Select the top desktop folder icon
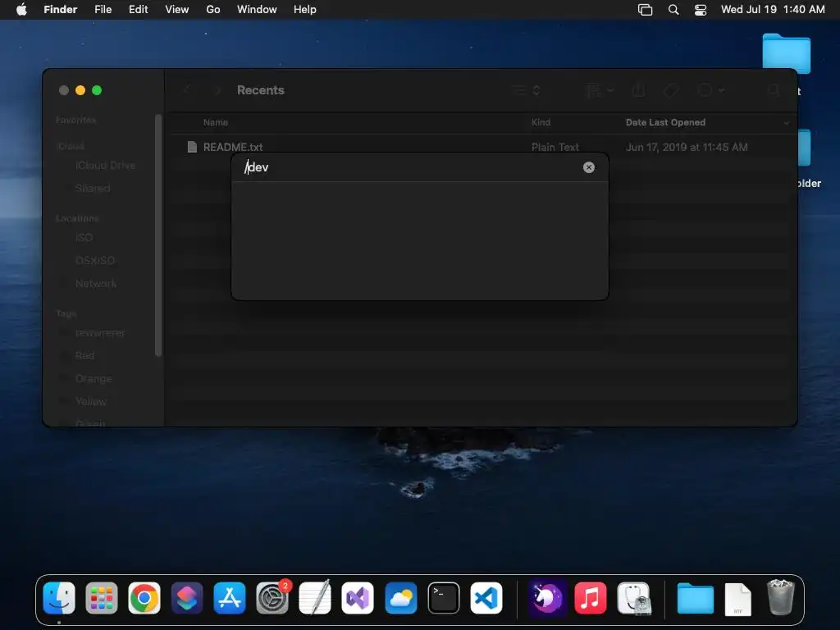This screenshot has height=630, width=840. 786,53
